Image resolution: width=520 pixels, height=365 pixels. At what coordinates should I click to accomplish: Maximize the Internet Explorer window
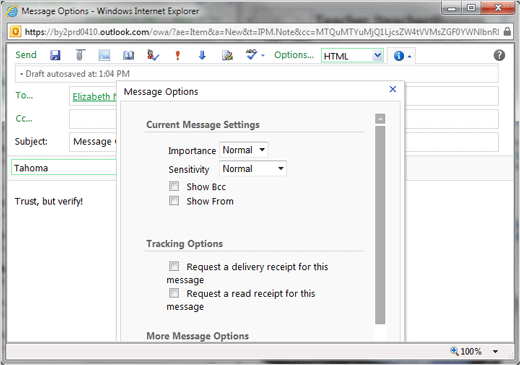[x=471, y=8]
